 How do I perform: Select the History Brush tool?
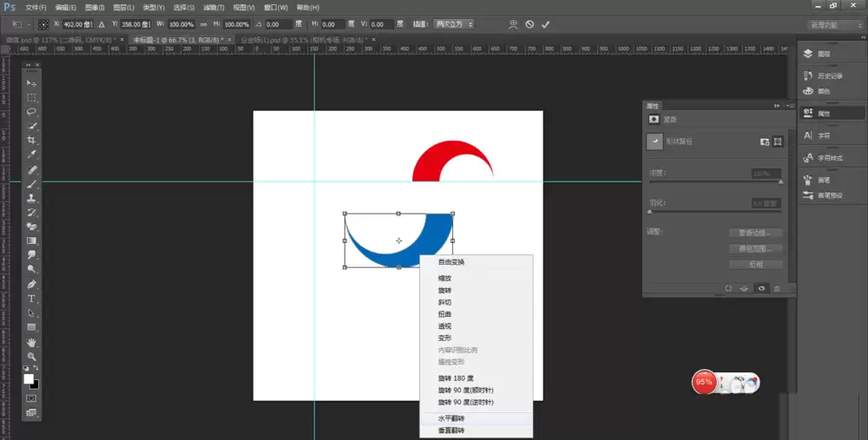[x=31, y=213]
